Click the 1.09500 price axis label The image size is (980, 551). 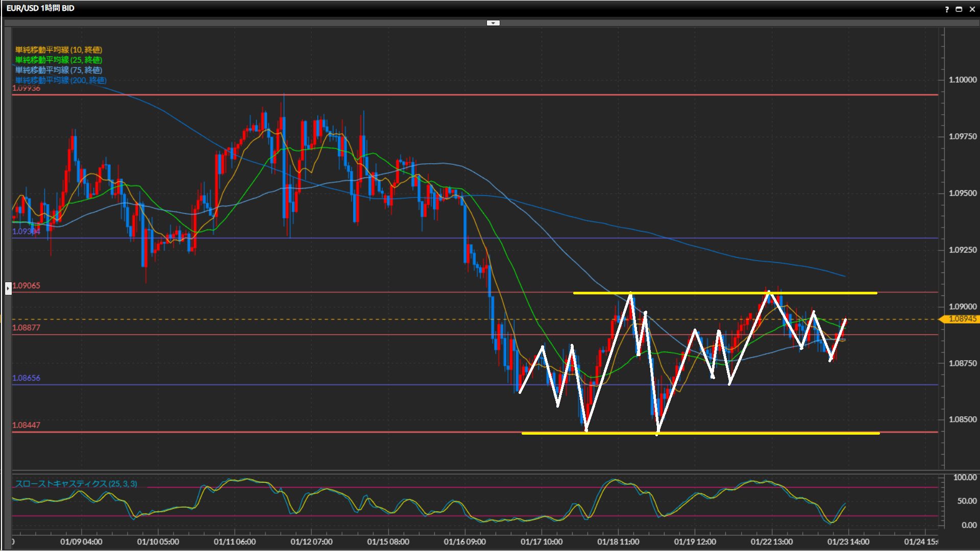pyautogui.click(x=962, y=193)
